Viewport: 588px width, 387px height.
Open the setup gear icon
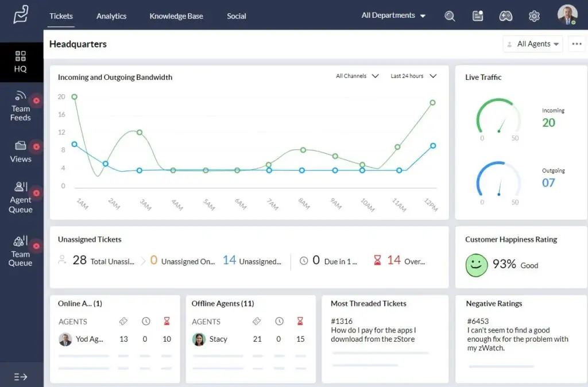pyautogui.click(x=533, y=16)
